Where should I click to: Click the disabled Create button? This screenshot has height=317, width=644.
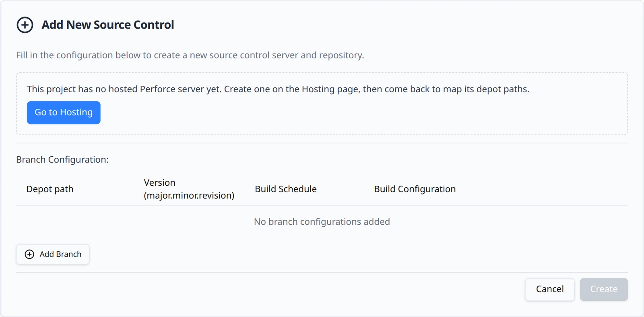[x=604, y=289]
